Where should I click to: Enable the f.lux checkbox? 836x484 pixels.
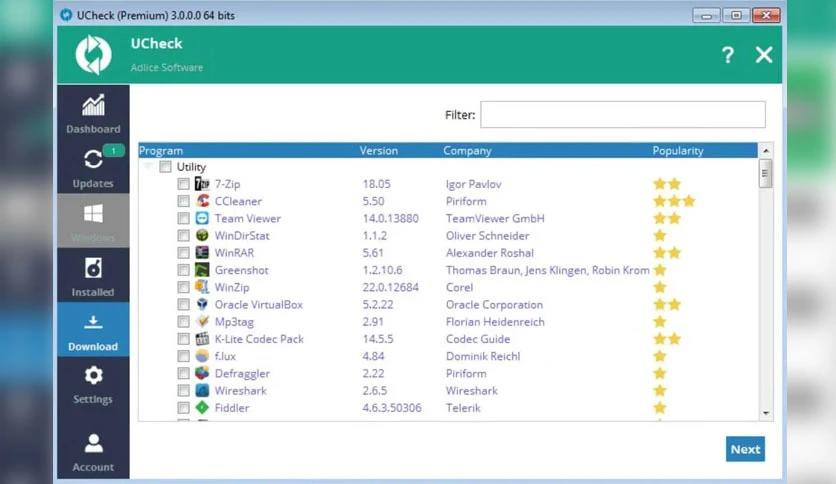pyautogui.click(x=183, y=356)
